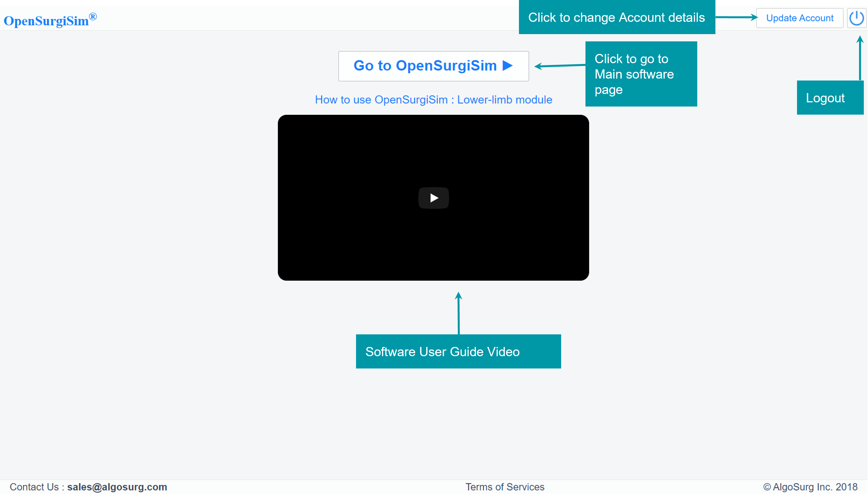Play the user guide video
Viewport: 868px width, 494px height.
click(433, 198)
